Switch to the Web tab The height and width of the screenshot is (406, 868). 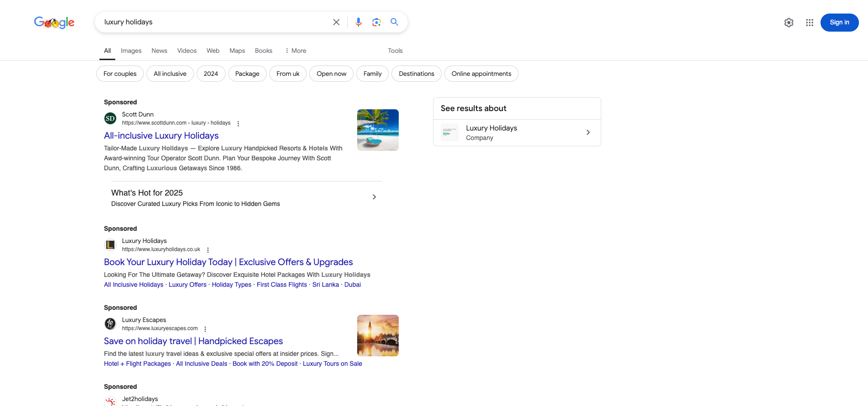213,51
